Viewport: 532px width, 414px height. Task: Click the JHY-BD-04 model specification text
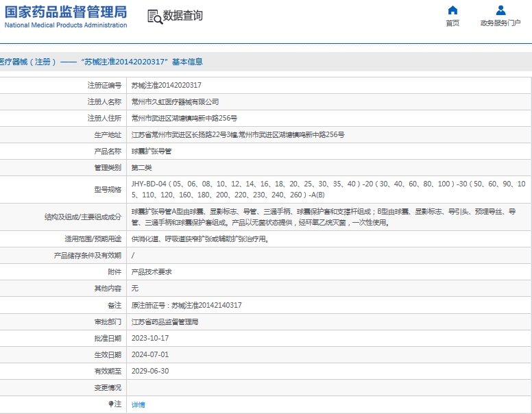click(328, 189)
